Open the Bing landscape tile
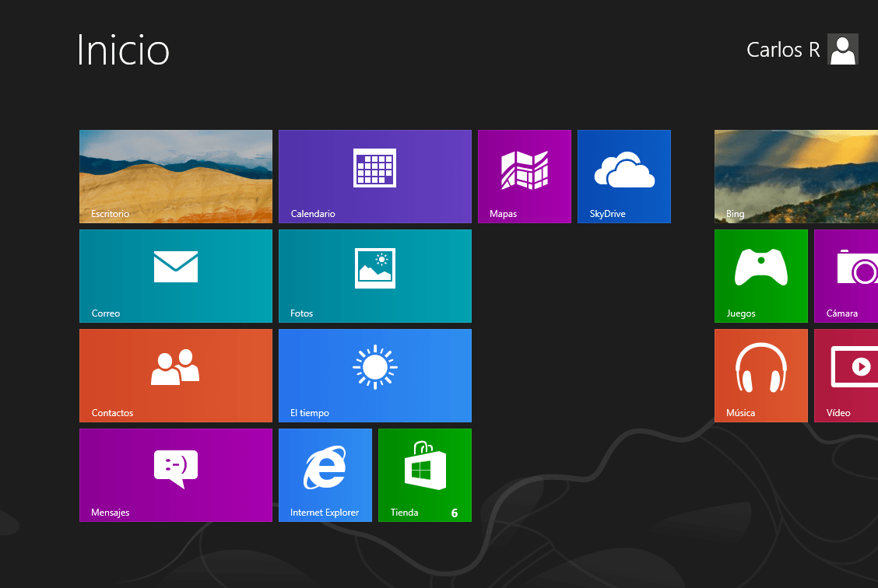This screenshot has height=588, width=878. [x=796, y=177]
